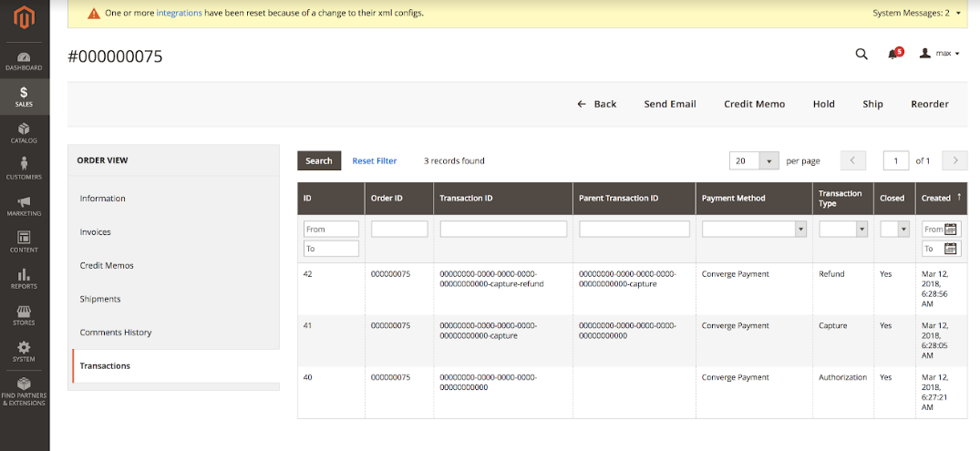Select the Transactions tab
The image size is (980, 451).
coord(176,366)
